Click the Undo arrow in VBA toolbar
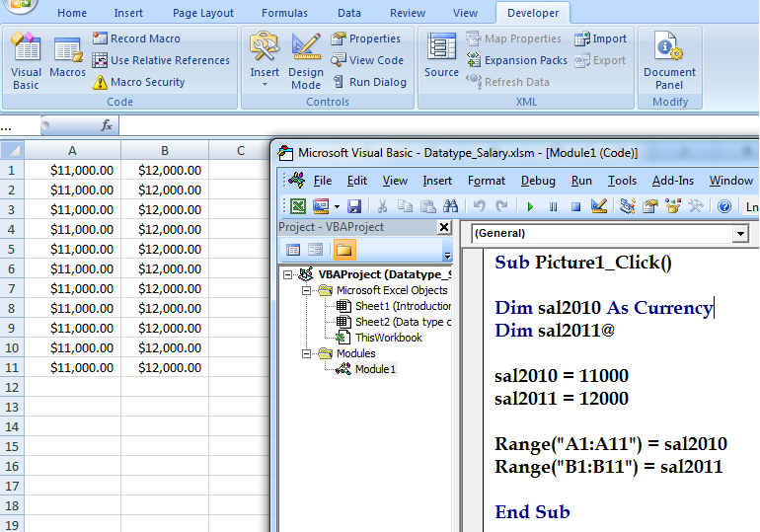760x532 pixels. pos(479,206)
